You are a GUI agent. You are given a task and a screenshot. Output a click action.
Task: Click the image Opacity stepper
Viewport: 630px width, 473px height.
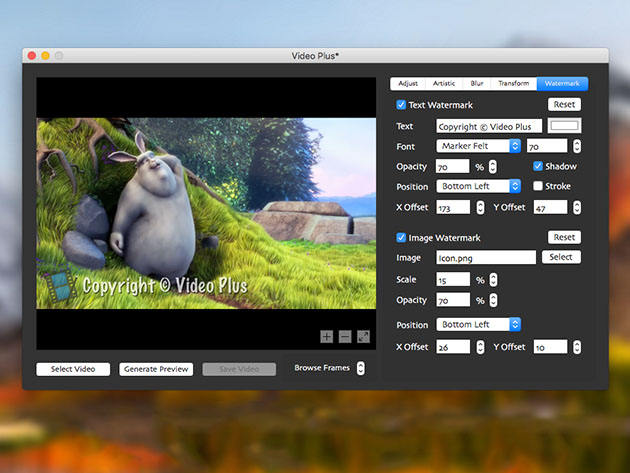pyautogui.click(x=493, y=300)
